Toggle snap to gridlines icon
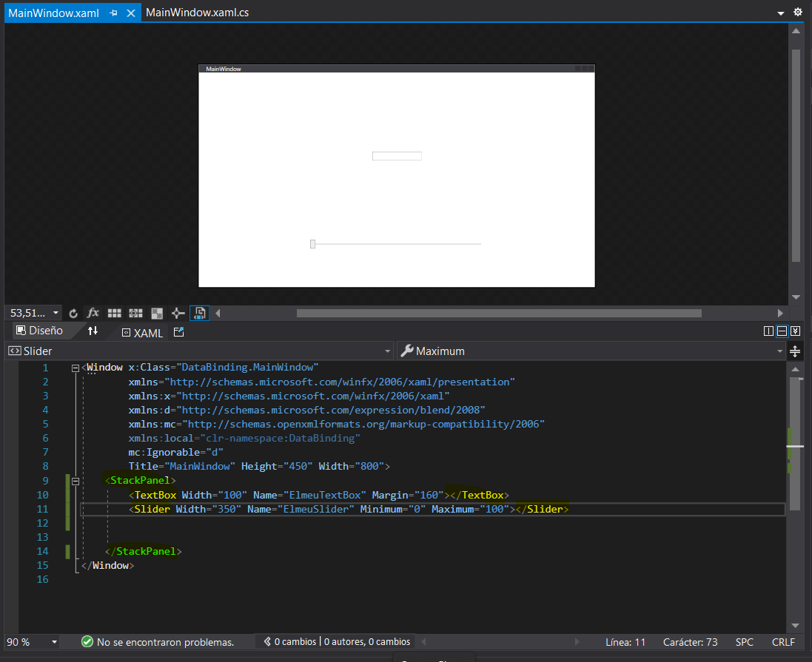 click(135, 314)
